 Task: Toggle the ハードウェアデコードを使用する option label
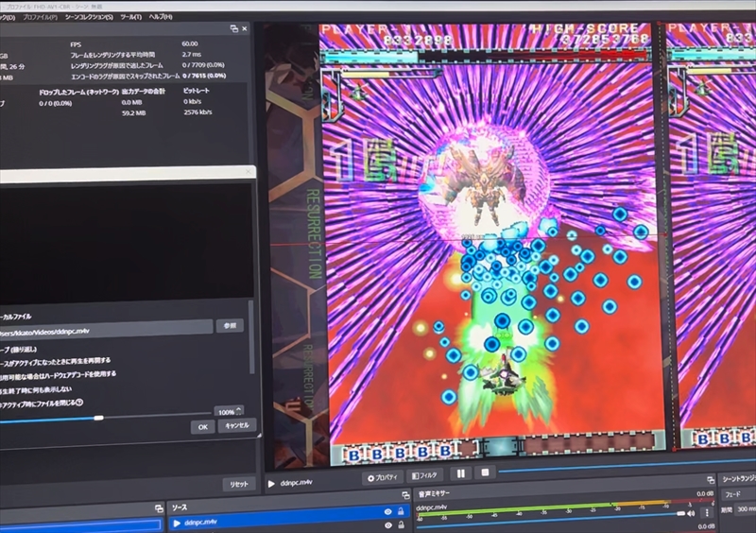click(x=59, y=375)
